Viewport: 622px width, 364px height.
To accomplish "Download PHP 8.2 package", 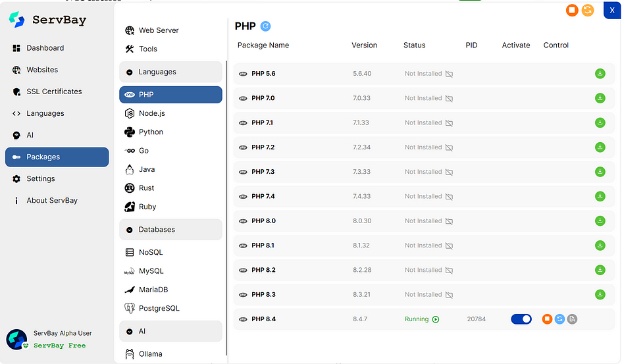I will (x=600, y=270).
